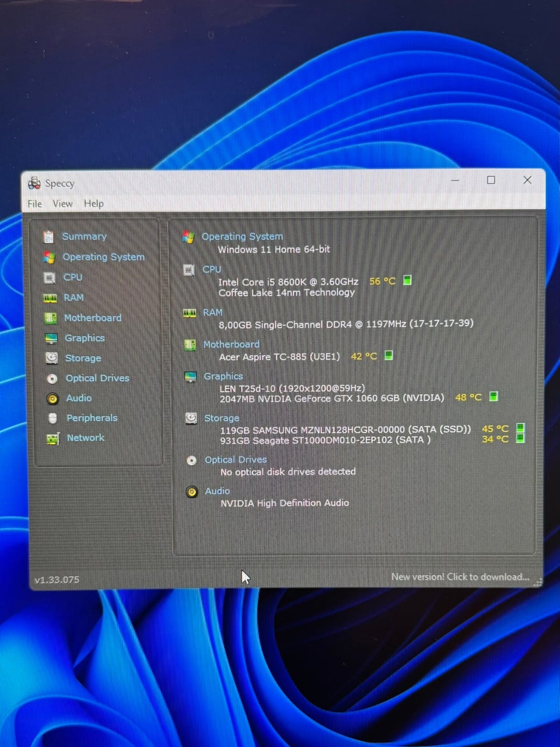Click the Motherboard icon in sidebar
This screenshot has height=747, width=560.
point(51,318)
